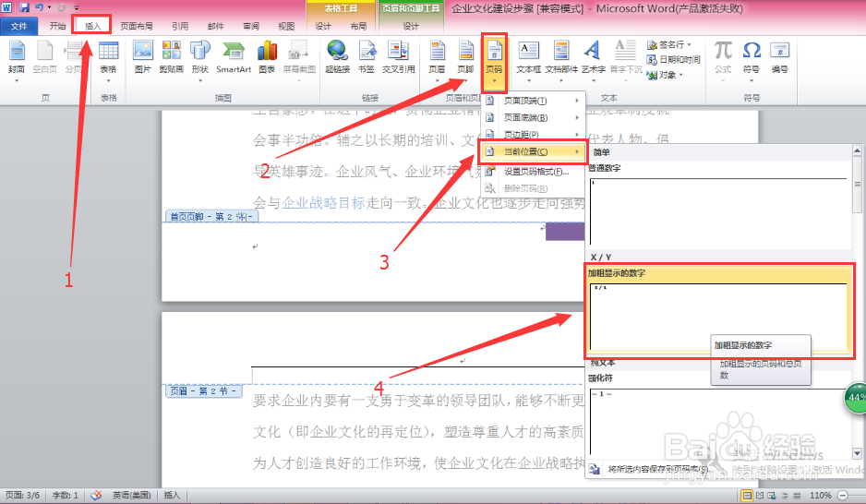The image size is (866, 504).
Task: Toggle Insert/Overtype mode (插入) in status bar
Action: coord(172,495)
